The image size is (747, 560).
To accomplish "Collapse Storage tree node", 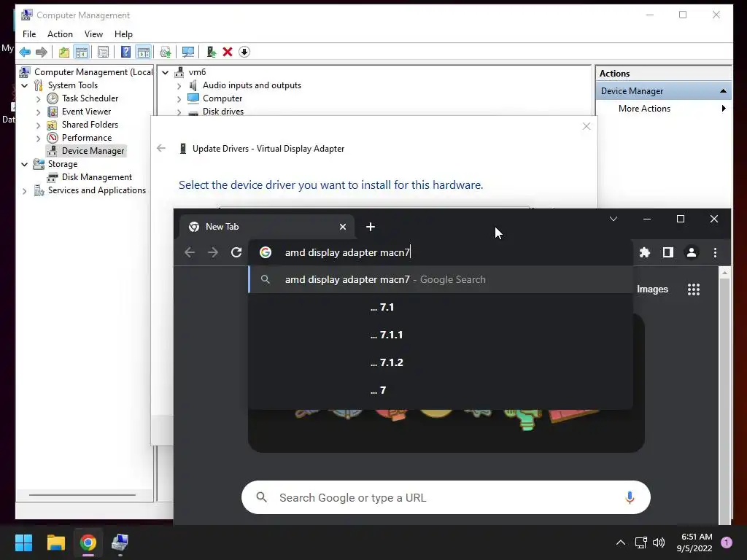I will pyautogui.click(x=24, y=164).
